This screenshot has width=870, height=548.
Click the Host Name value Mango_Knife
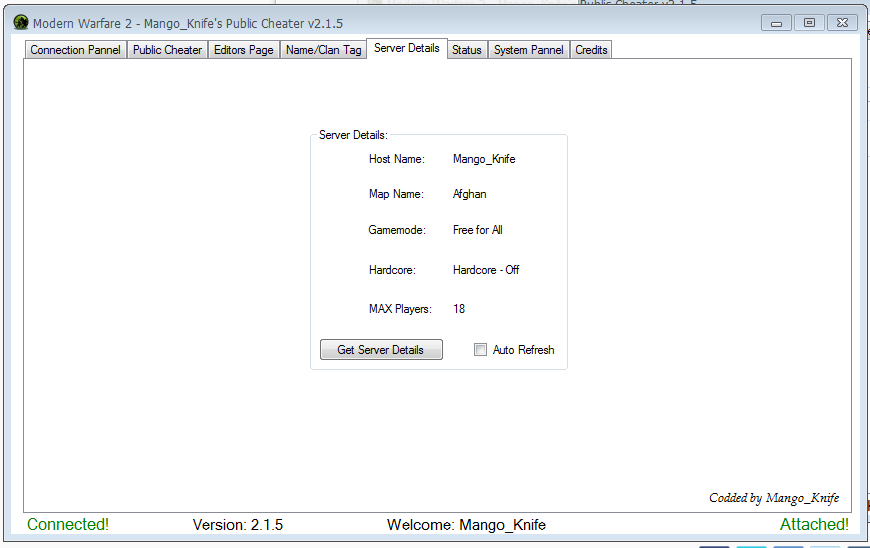(484, 159)
